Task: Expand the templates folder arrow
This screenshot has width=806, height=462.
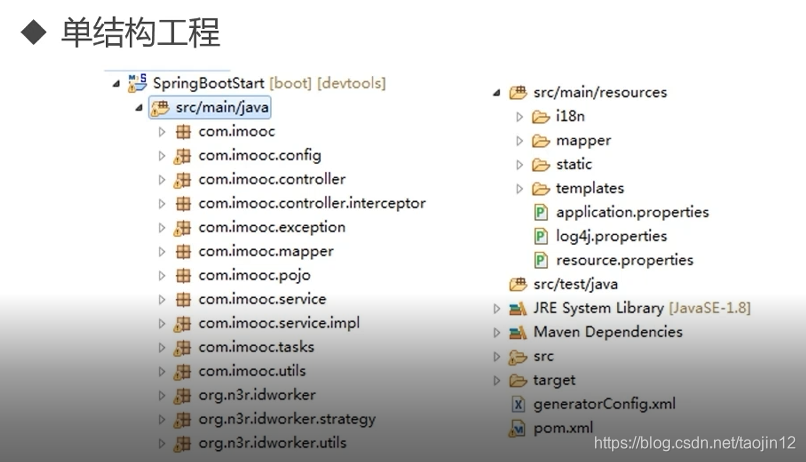Action: [x=520, y=189]
